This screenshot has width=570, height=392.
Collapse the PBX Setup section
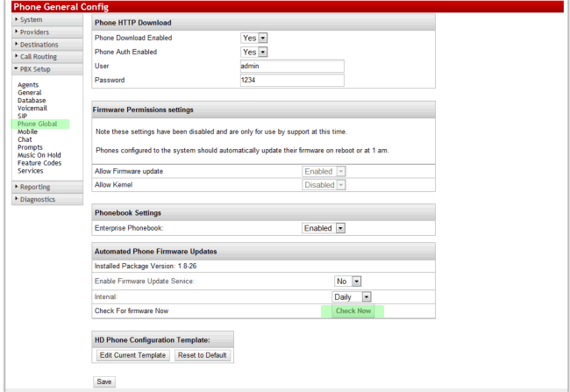pos(47,69)
